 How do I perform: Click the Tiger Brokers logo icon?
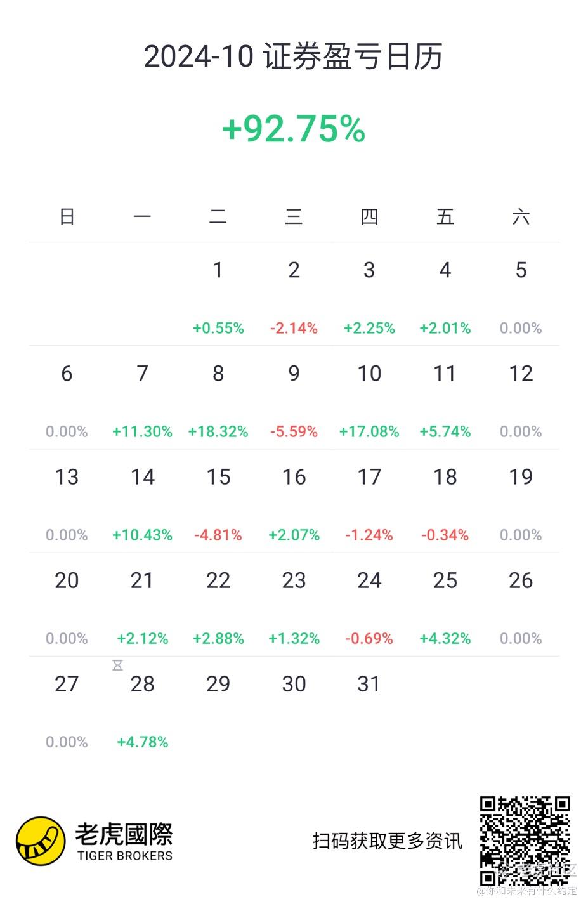click(x=41, y=841)
